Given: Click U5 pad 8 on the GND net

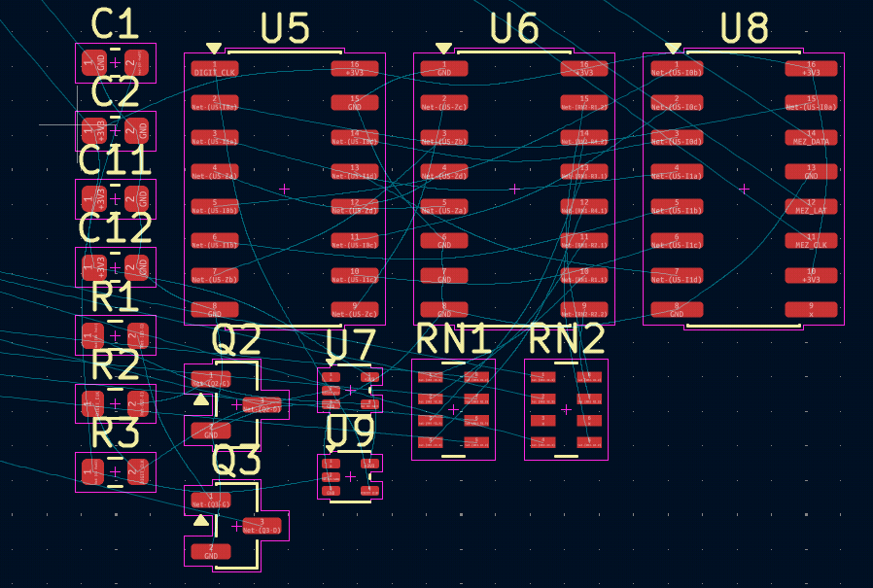Looking at the screenshot, I should (214, 310).
